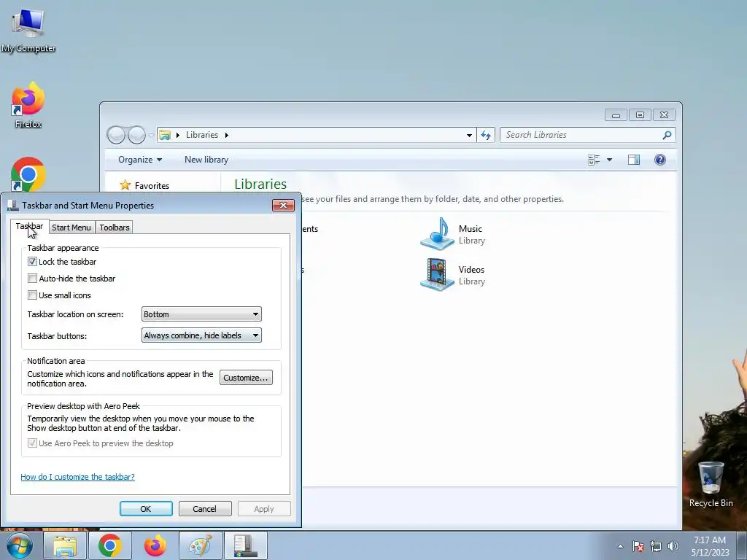
Task: Open My Computer desktop icon
Action: [28, 30]
